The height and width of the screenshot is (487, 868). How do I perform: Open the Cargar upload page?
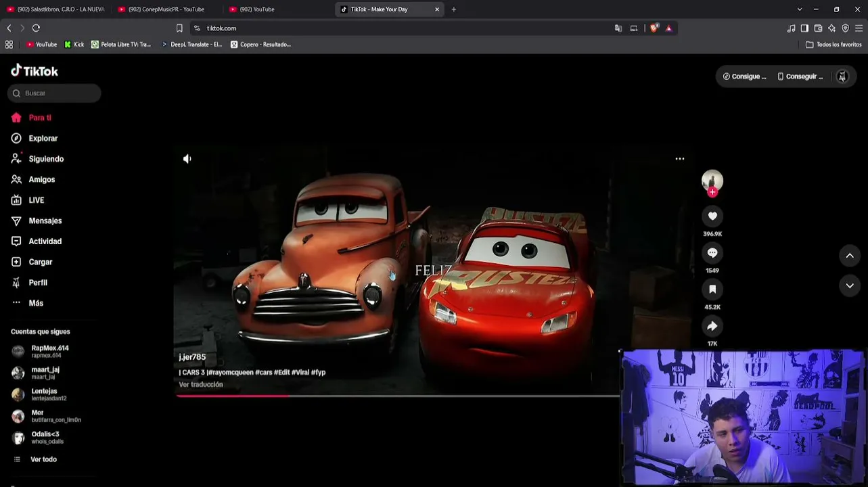(32, 262)
